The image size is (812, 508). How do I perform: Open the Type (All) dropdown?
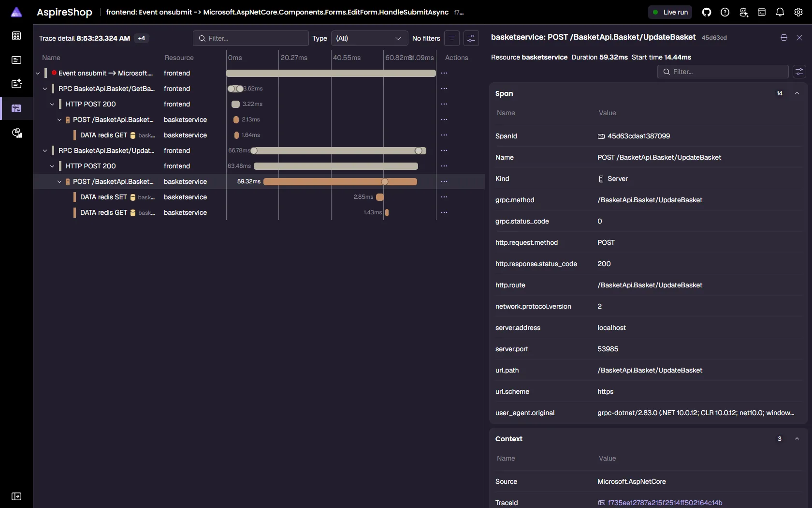pyautogui.click(x=369, y=38)
